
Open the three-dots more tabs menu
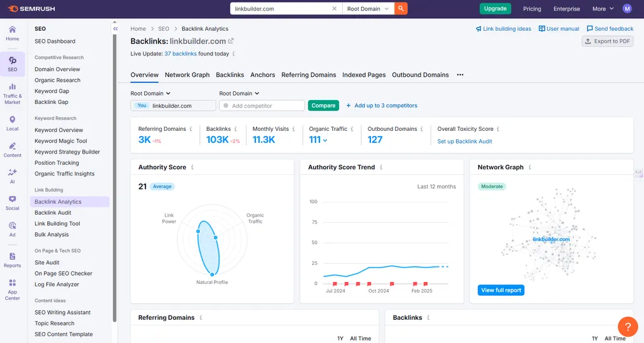point(460,75)
